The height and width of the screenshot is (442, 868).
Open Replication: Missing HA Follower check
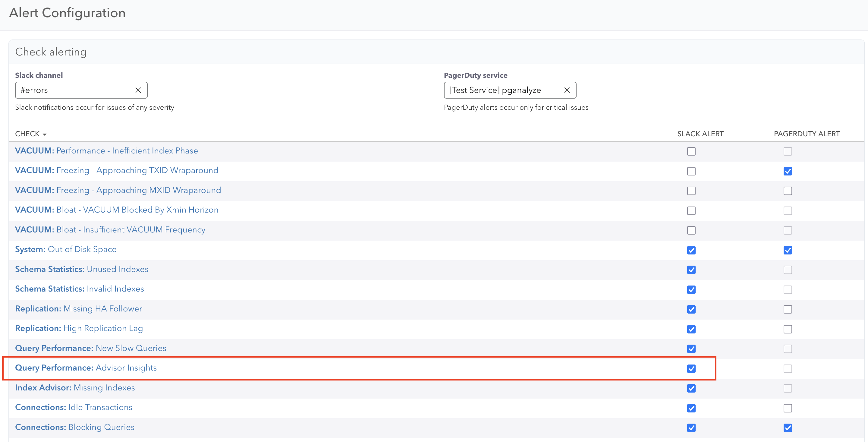(78, 308)
